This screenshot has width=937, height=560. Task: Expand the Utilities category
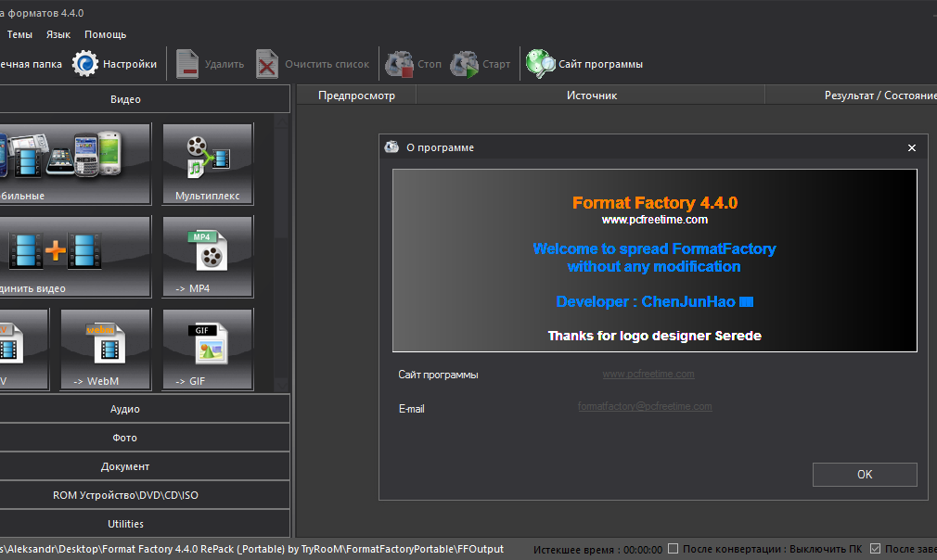145,524
